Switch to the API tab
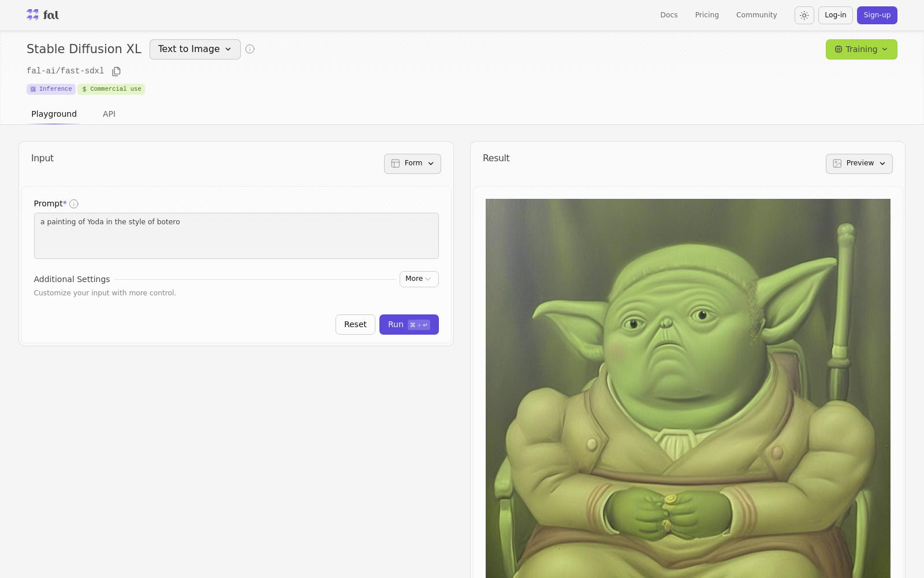This screenshot has height=578, width=924. click(x=109, y=114)
